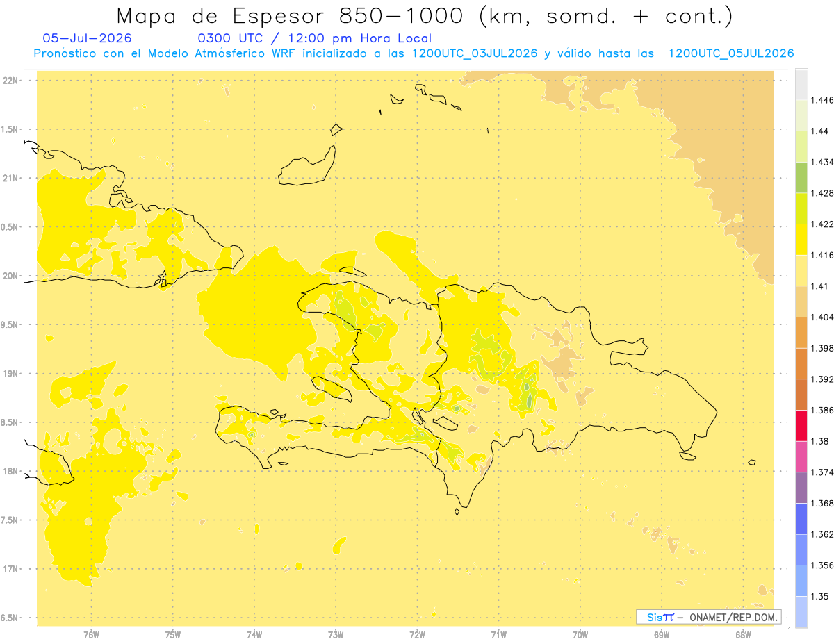Select the swatch between 1.392 and 1.398
Image resolution: width=834 pixels, height=644 pixels.
tap(801, 363)
